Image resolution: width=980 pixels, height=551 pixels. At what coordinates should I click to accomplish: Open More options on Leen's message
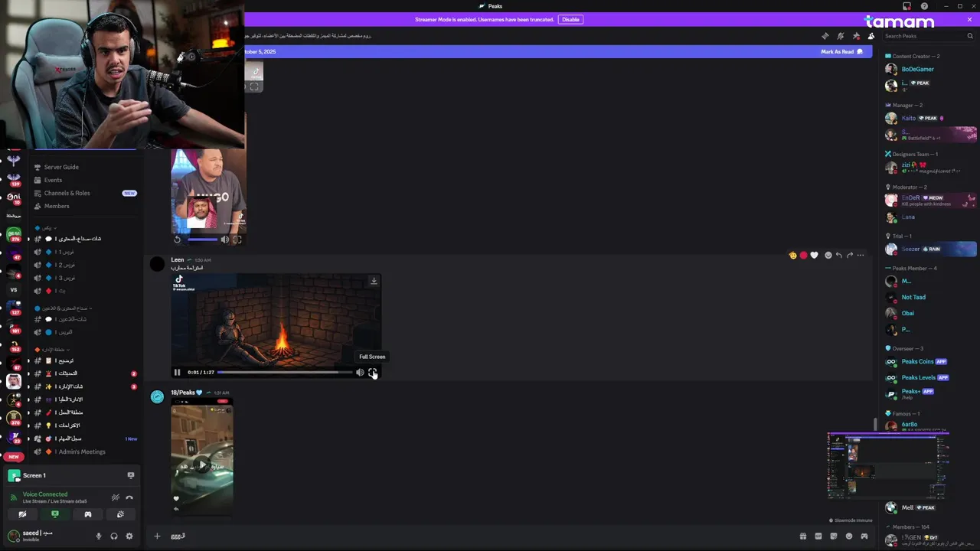click(861, 255)
